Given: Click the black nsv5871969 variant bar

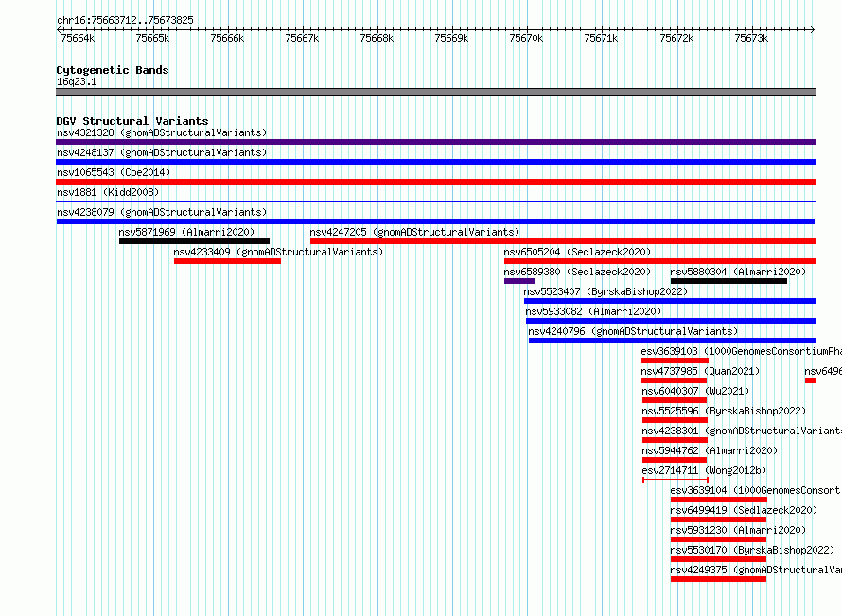Looking at the screenshot, I should pyautogui.click(x=194, y=241).
